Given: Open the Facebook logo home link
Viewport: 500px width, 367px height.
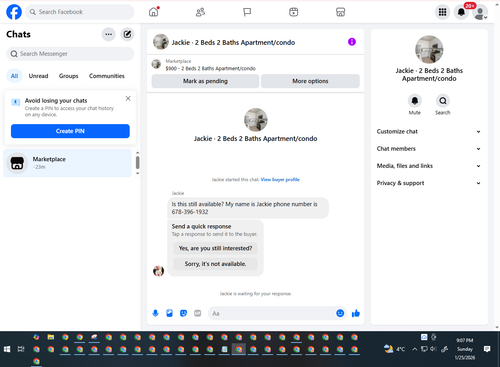Looking at the screenshot, I should pyautogui.click(x=14, y=12).
